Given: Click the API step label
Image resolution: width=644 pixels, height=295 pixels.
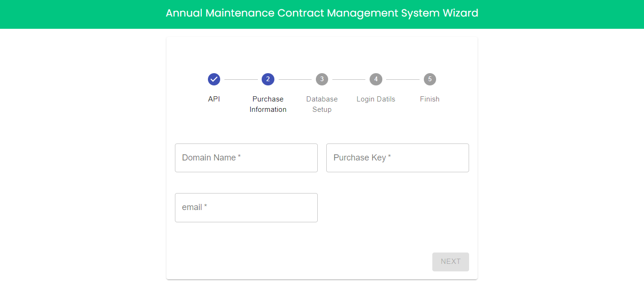Looking at the screenshot, I should tap(214, 99).
